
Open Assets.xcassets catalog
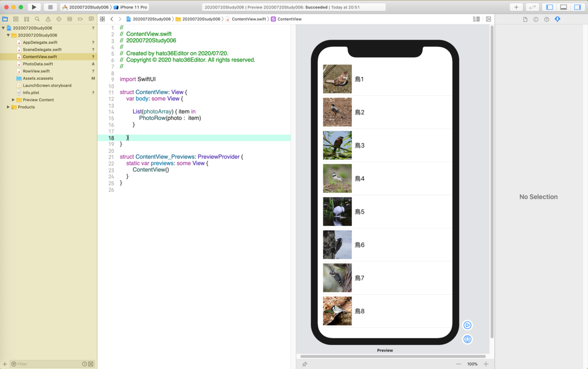coord(38,78)
